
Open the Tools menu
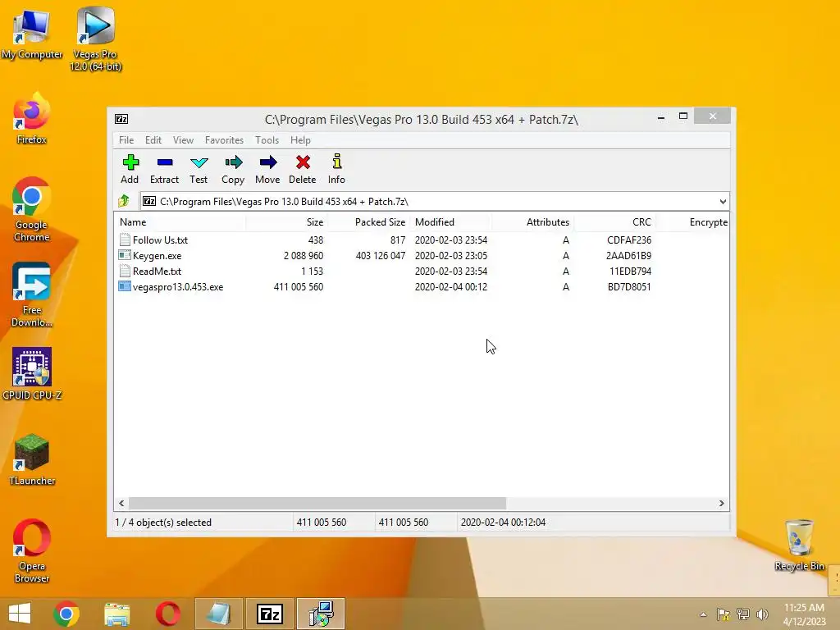tap(267, 139)
